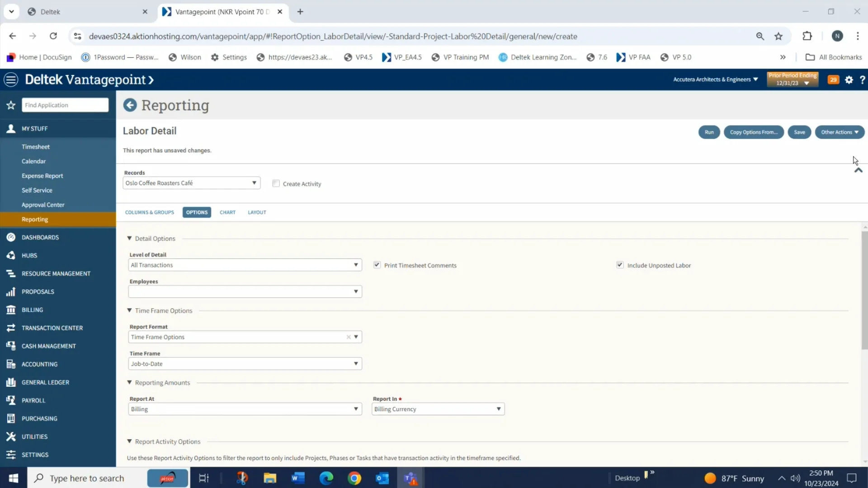868x488 pixels.
Task: Uncheck Include Unposted Labor
Action: coord(620,265)
